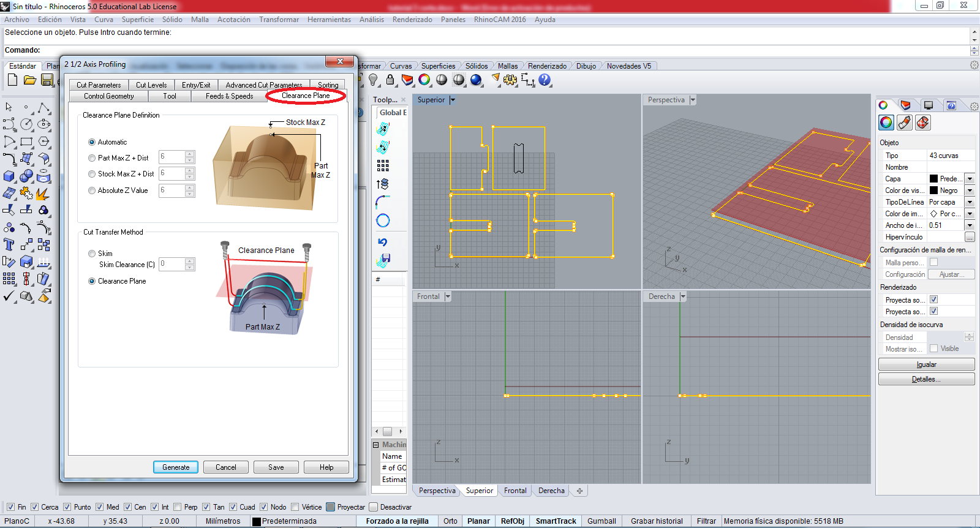Select Part Max Z + Dist radio button
Screen dimensions: 980x528
pos(92,158)
